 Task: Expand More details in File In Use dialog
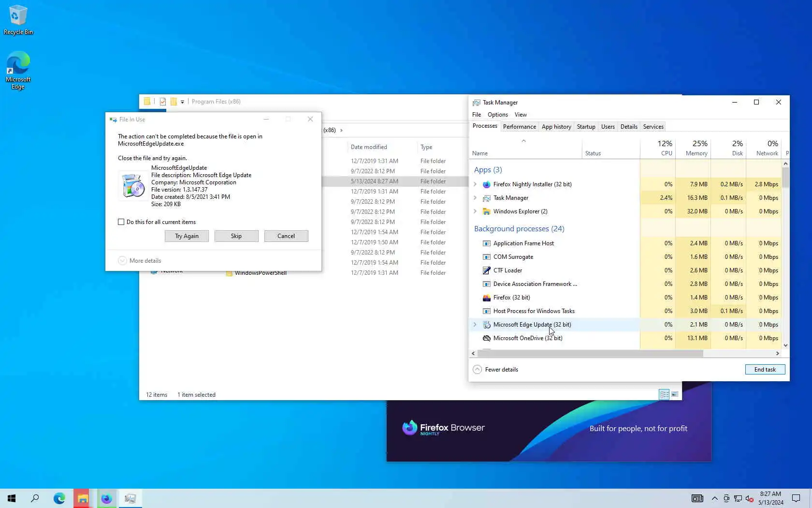pyautogui.click(x=140, y=261)
